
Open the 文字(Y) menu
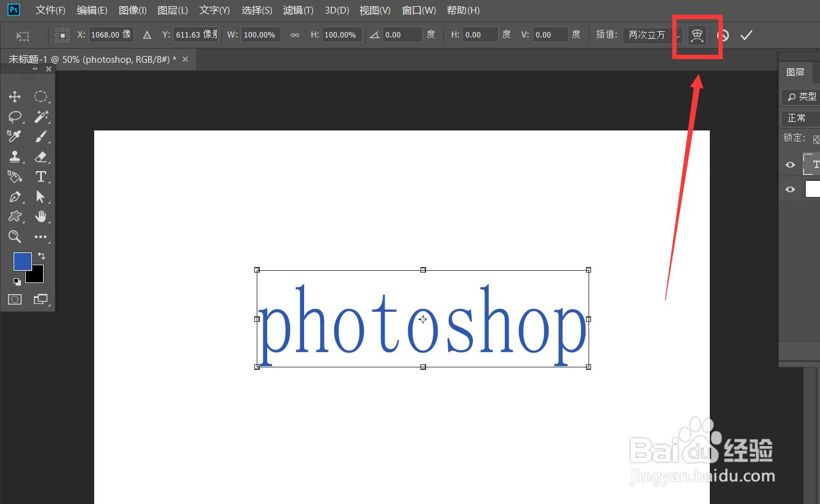pos(214,10)
